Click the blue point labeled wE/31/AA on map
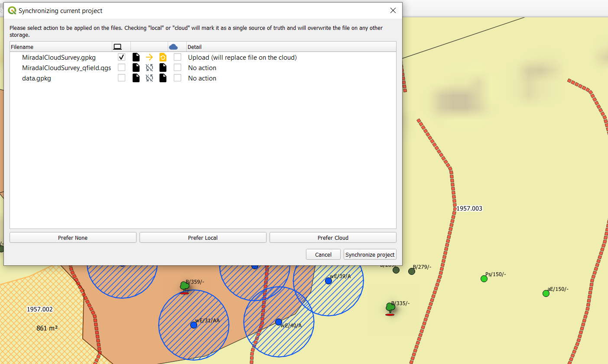This screenshot has width=608, height=364. (x=194, y=325)
